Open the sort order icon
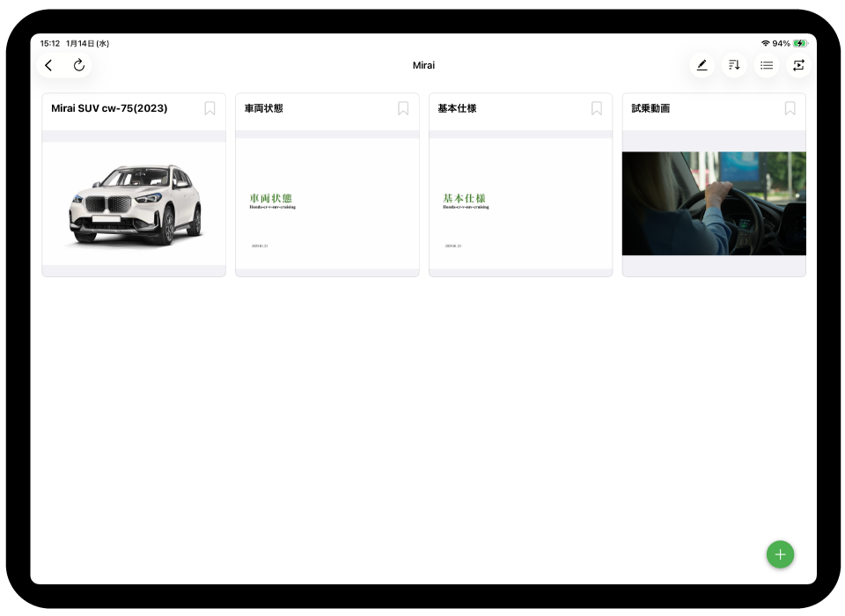Screen dimensions: 845x616 point(734,65)
